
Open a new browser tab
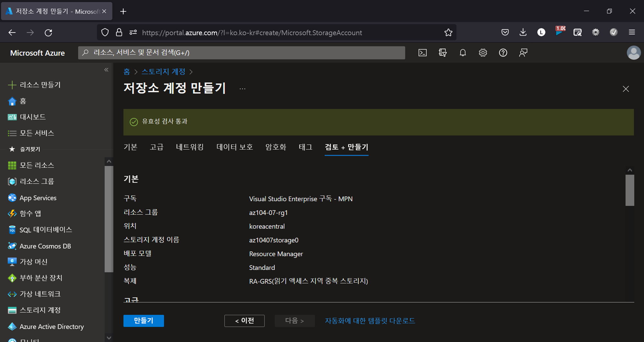click(123, 12)
